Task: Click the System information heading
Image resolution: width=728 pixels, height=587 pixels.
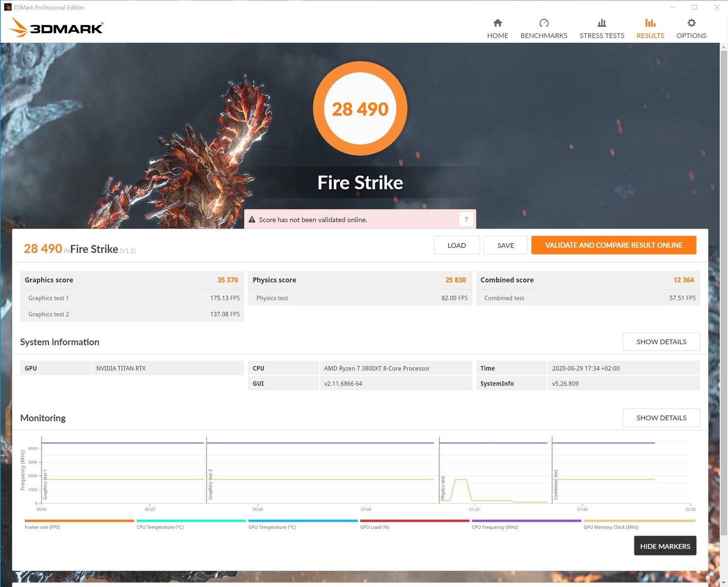Action: 60,342
